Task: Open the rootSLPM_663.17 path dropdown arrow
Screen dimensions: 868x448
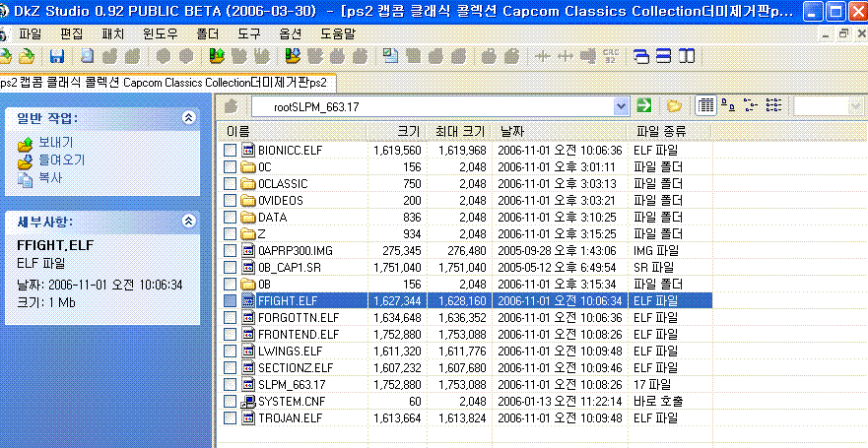Action: tap(623, 106)
